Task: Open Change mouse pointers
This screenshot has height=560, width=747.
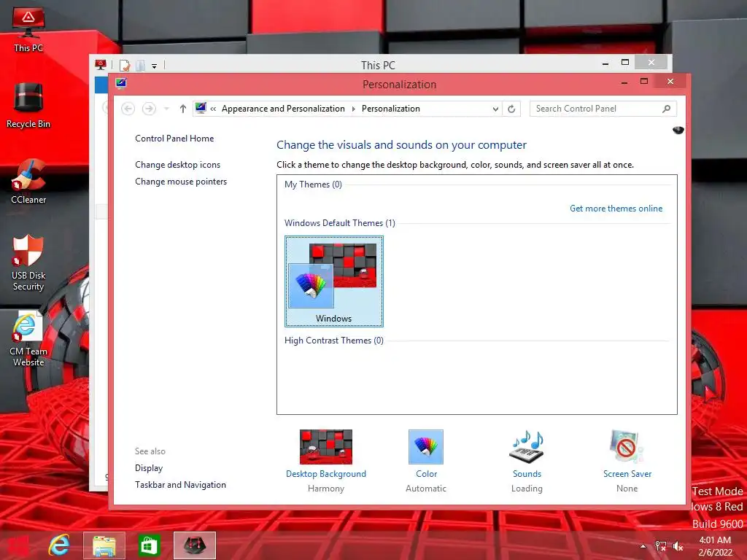Action: tap(181, 182)
